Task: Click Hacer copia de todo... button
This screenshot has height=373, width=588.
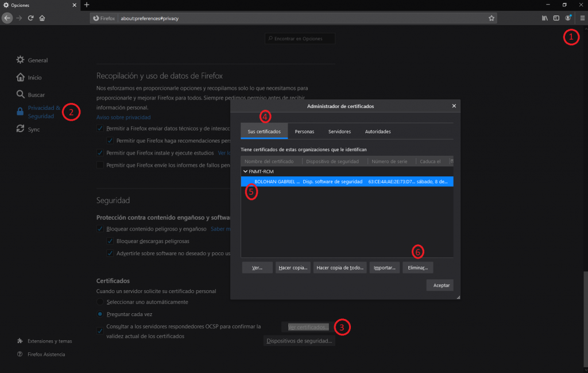Action: point(340,268)
